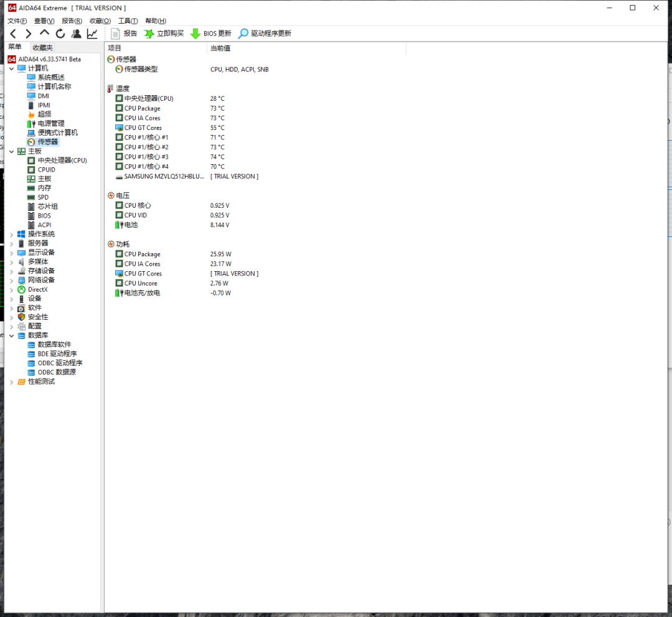The width and height of the screenshot is (672, 617).
Task: Select 传感器 tree item
Action: [47, 142]
